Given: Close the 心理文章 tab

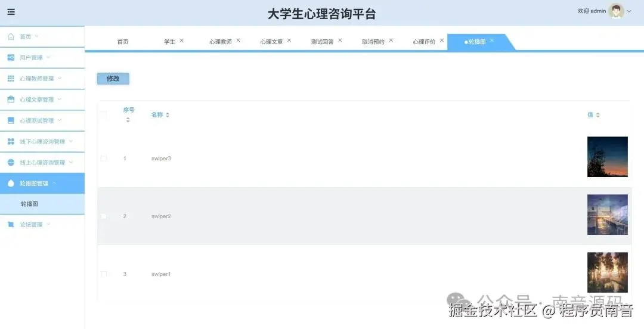Looking at the screenshot, I should (289, 41).
